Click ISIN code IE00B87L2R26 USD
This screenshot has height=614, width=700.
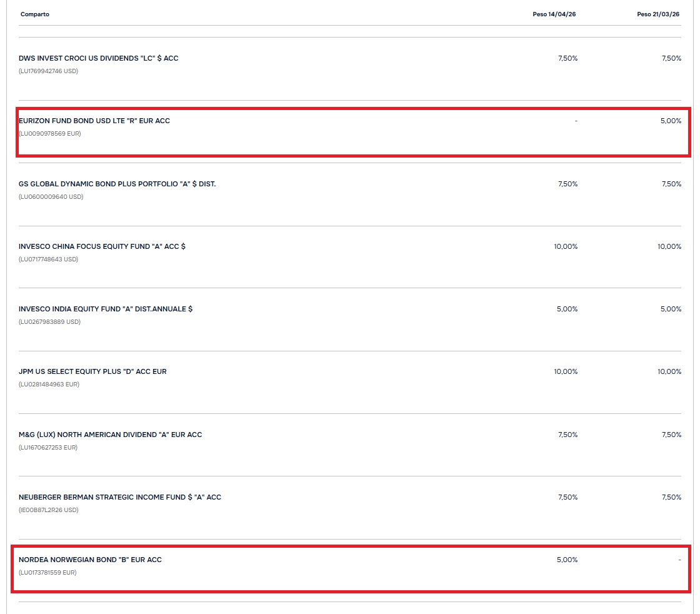49,510
